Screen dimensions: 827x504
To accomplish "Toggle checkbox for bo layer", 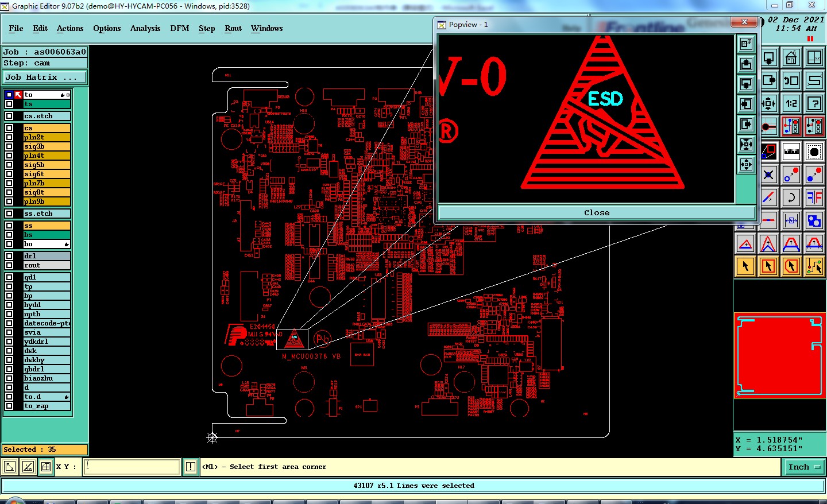I will pyautogui.click(x=9, y=244).
